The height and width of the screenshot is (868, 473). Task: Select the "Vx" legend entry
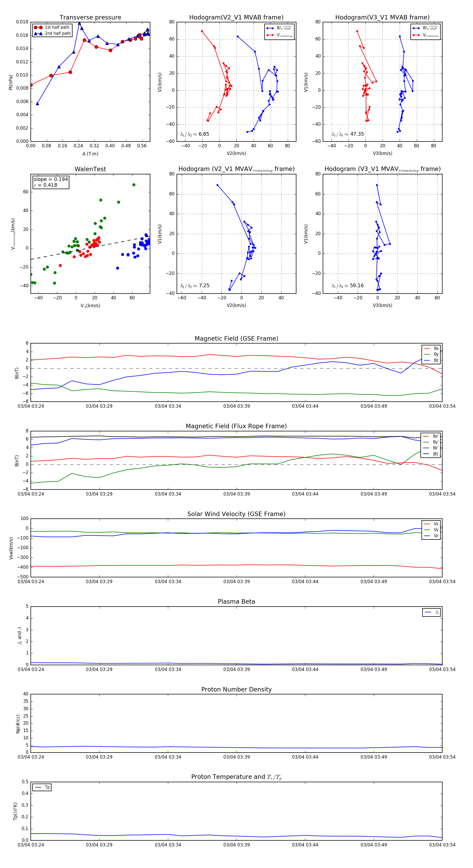pyautogui.click(x=431, y=524)
